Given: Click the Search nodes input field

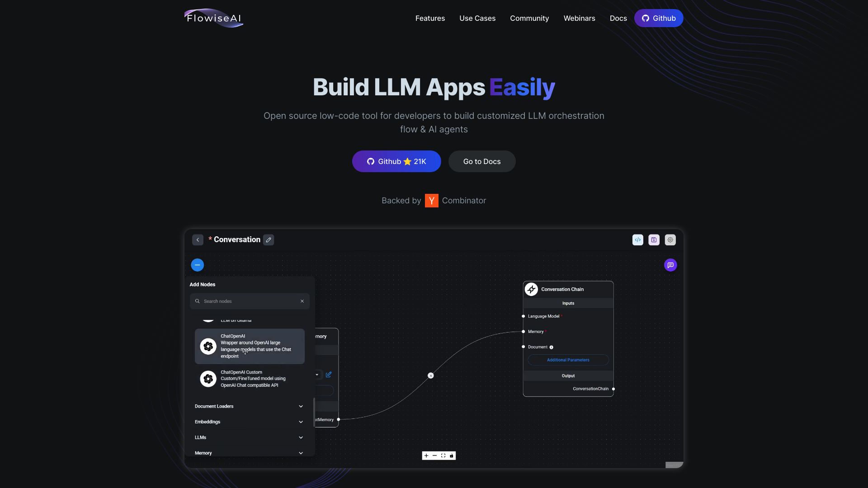Looking at the screenshot, I should click(249, 301).
